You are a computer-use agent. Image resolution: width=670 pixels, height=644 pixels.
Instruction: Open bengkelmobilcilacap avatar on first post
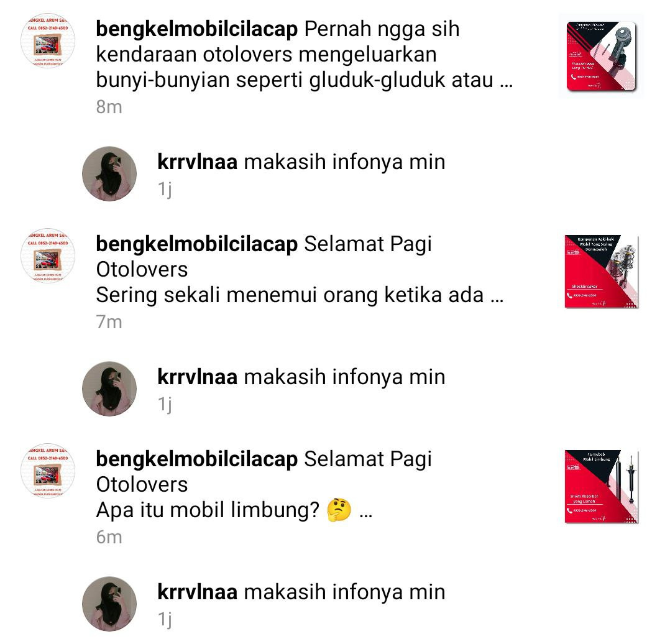point(48,40)
